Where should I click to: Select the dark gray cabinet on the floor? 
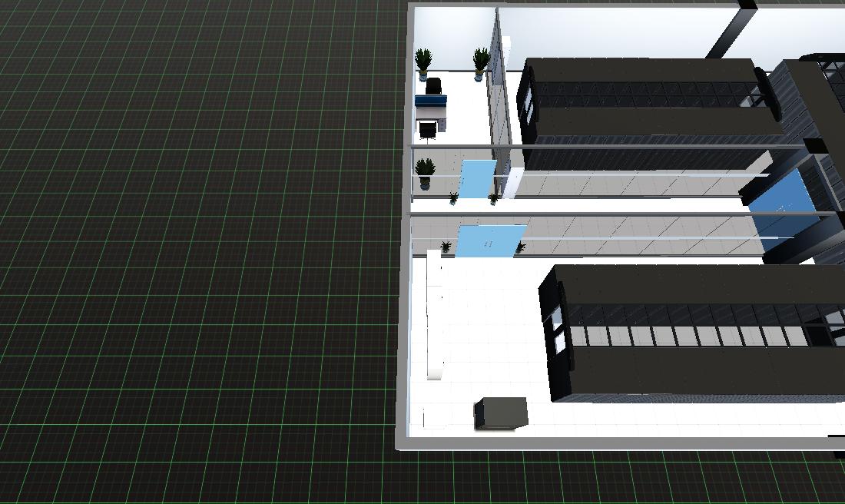coord(501,413)
